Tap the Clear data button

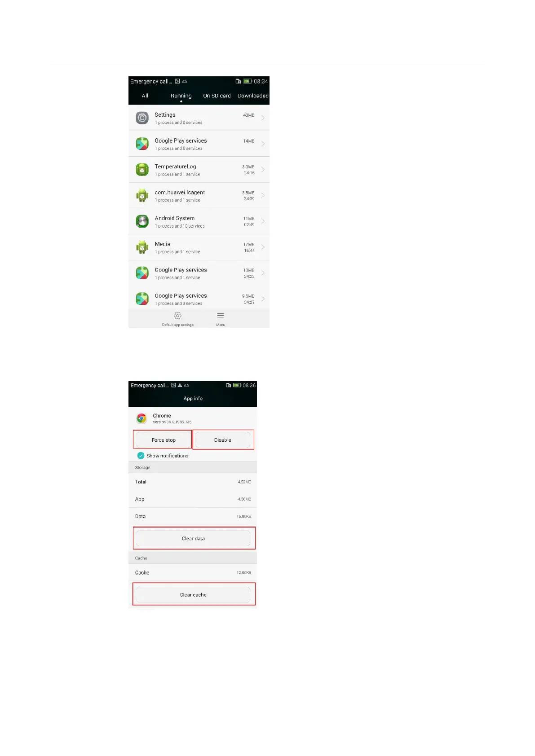click(x=193, y=538)
